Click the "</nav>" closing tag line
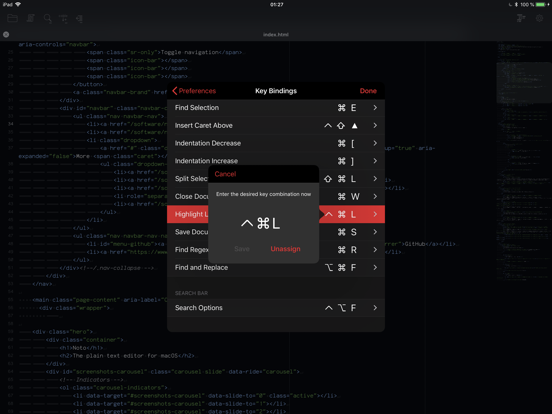This screenshot has width=552, height=414. pos(42,284)
